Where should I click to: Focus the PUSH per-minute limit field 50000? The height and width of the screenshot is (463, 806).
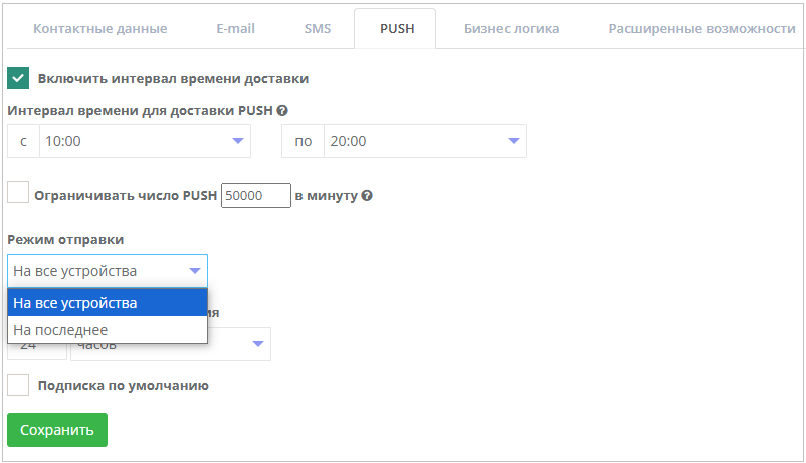255,196
